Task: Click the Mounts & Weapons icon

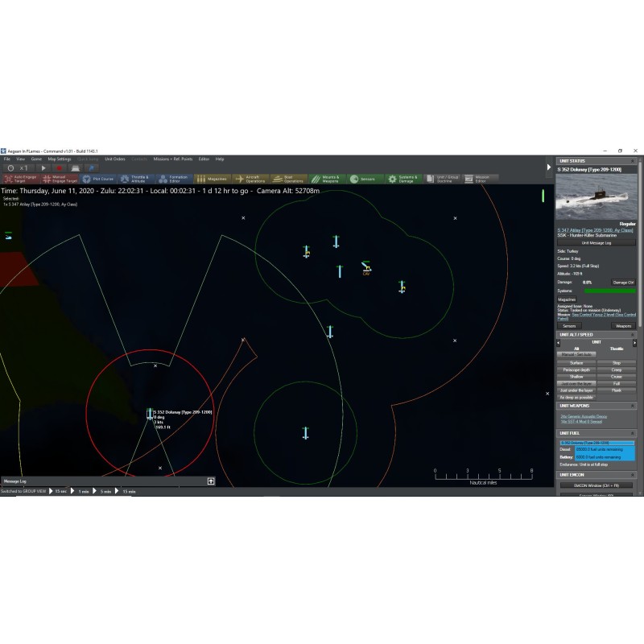Action: coord(326,179)
